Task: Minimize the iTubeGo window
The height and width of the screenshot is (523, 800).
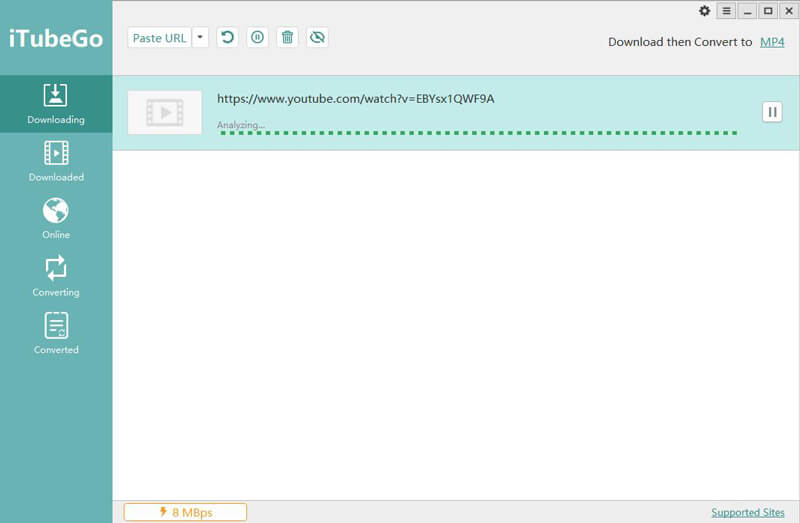Action: (x=747, y=11)
